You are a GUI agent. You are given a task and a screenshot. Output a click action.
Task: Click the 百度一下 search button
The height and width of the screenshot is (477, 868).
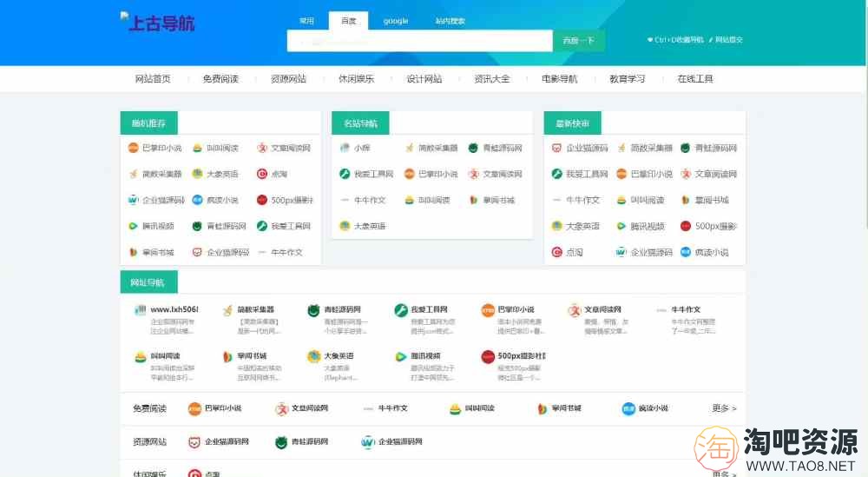pyautogui.click(x=578, y=41)
